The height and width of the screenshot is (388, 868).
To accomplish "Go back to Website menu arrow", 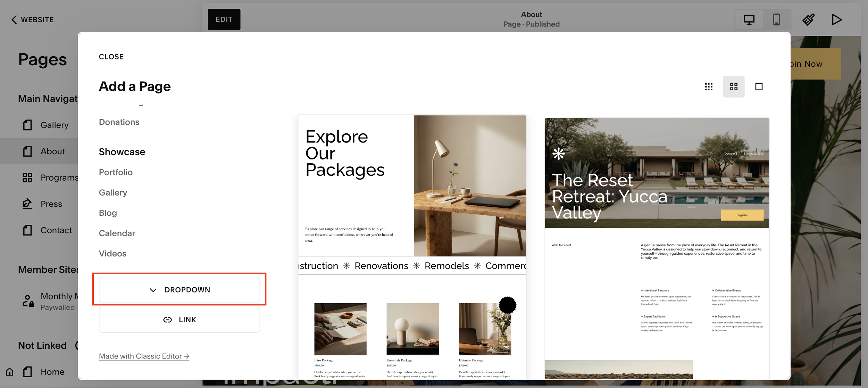I will click(x=14, y=20).
